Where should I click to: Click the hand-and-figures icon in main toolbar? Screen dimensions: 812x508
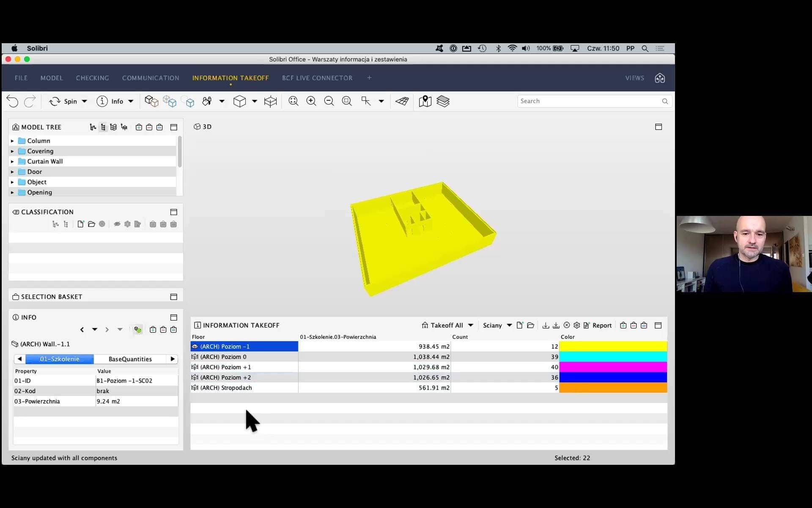tap(207, 101)
